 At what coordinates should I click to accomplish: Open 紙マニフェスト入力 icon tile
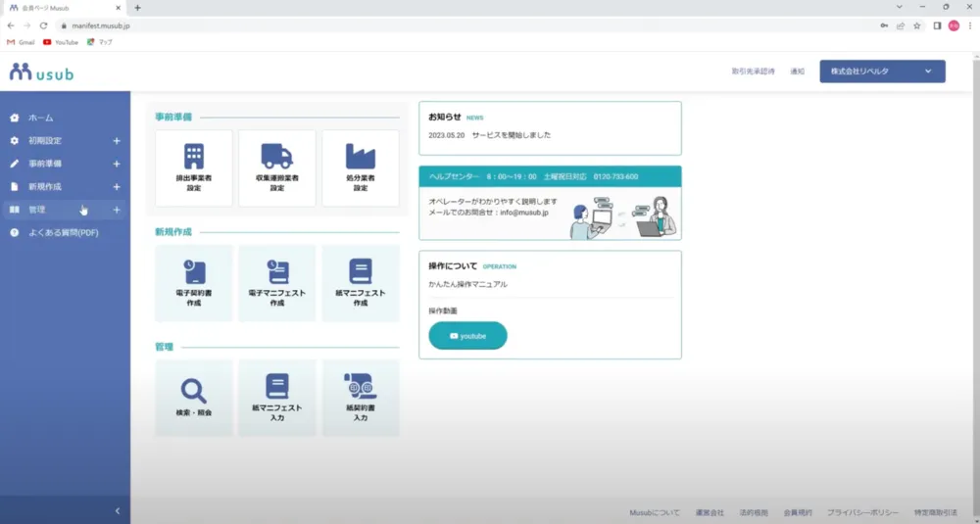pos(277,397)
